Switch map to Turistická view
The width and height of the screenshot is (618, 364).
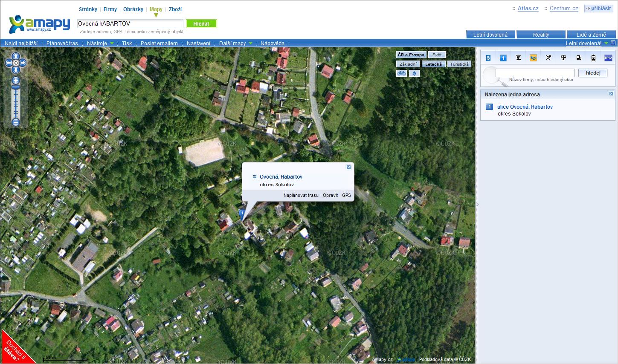pos(459,64)
